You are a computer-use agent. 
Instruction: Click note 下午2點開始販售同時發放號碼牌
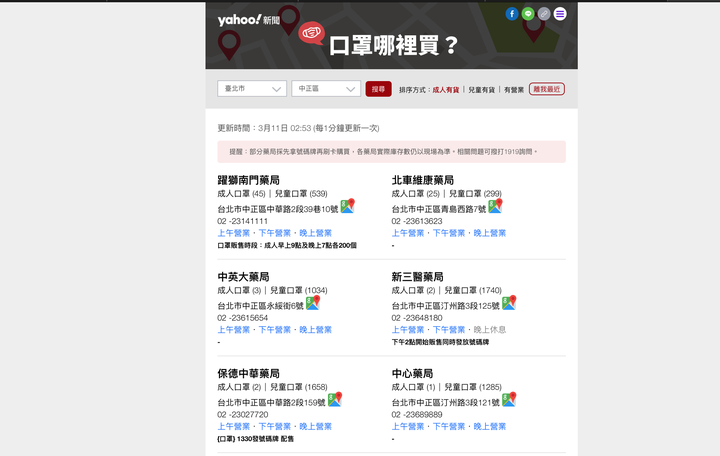click(x=440, y=342)
